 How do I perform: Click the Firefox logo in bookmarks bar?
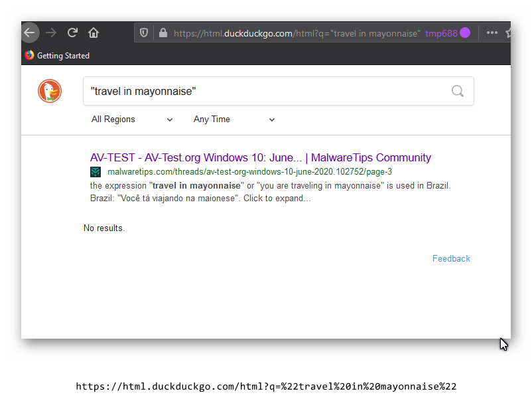click(x=29, y=55)
